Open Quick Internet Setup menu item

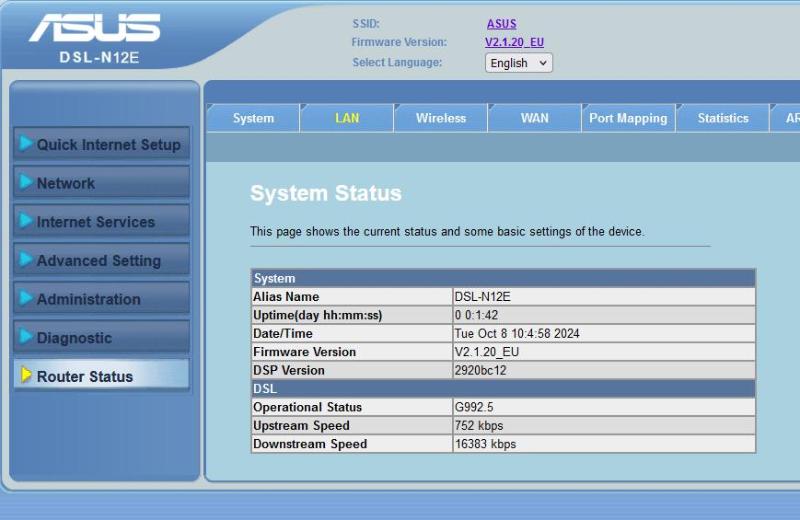[108, 145]
